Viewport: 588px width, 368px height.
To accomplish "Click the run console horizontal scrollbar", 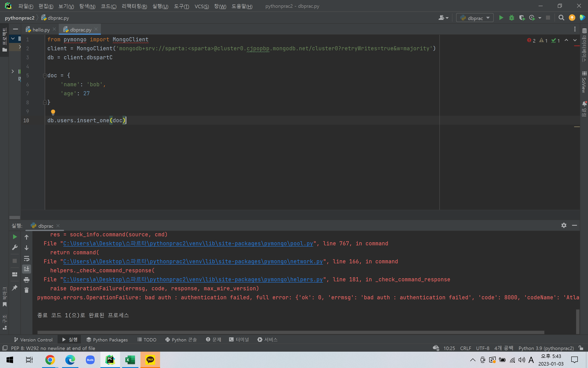I will pos(291,332).
